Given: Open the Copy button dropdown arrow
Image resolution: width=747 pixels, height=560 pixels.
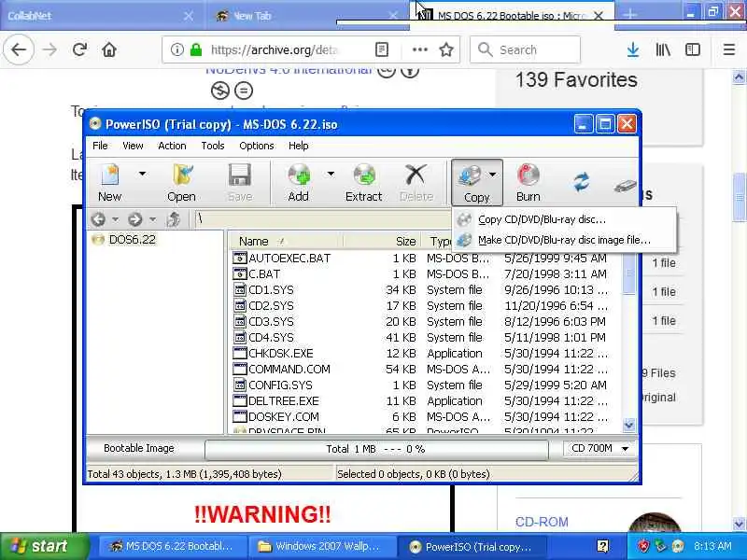Looking at the screenshot, I should click(493, 175).
